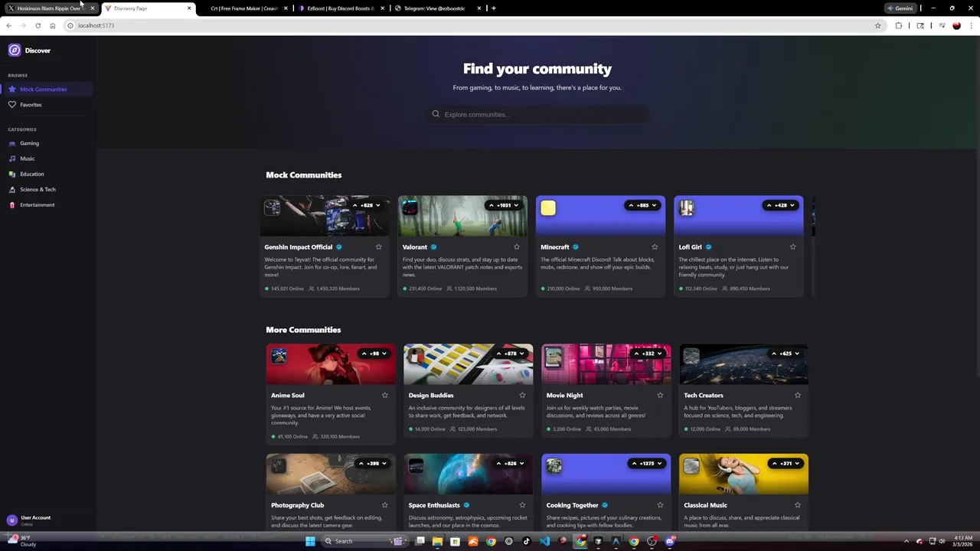Open the Lofi Girl community title
The width and height of the screenshot is (980, 551).
click(x=690, y=247)
